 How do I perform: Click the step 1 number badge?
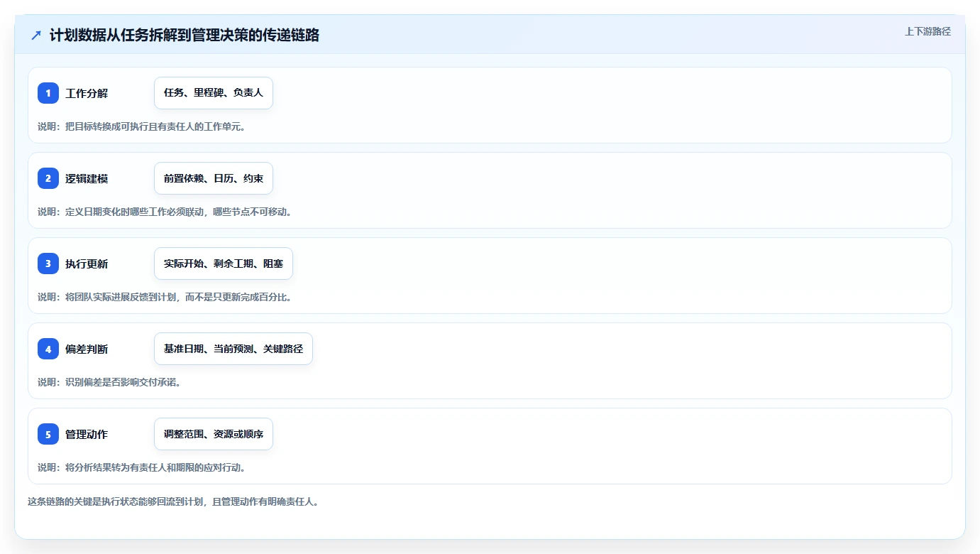(x=48, y=93)
